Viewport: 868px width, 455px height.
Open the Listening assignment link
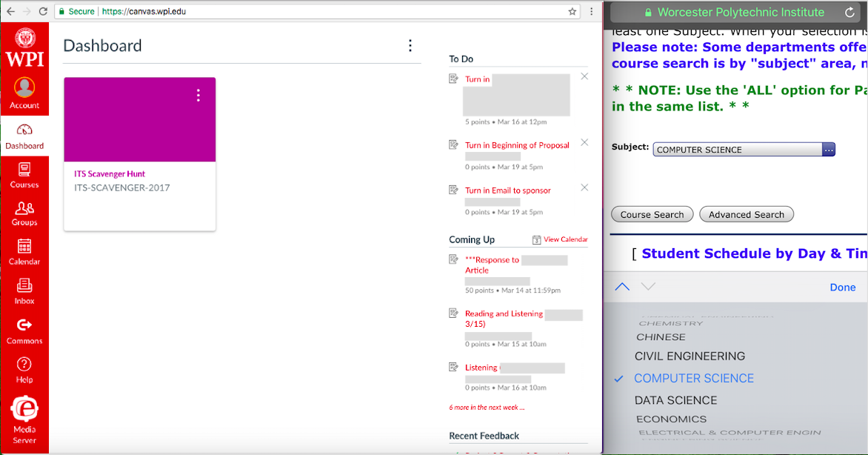click(481, 368)
